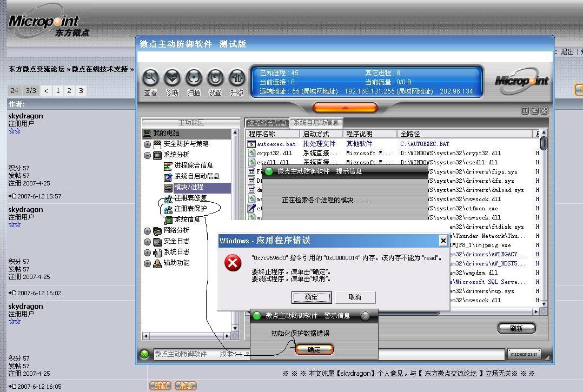The width and height of the screenshot is (583, 392).
Task: Open the 诊断 diagnosis tool
Action: pyautogui.click(x=172, y=78)
